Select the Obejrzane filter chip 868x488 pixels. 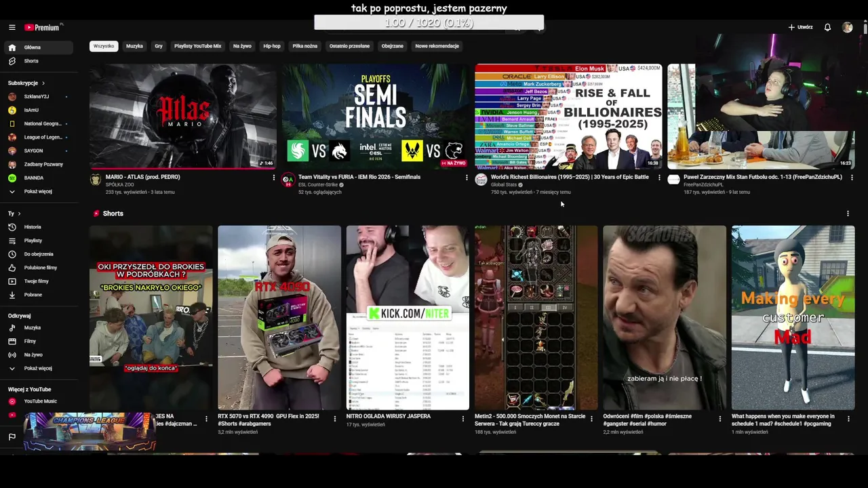(392, 46)
